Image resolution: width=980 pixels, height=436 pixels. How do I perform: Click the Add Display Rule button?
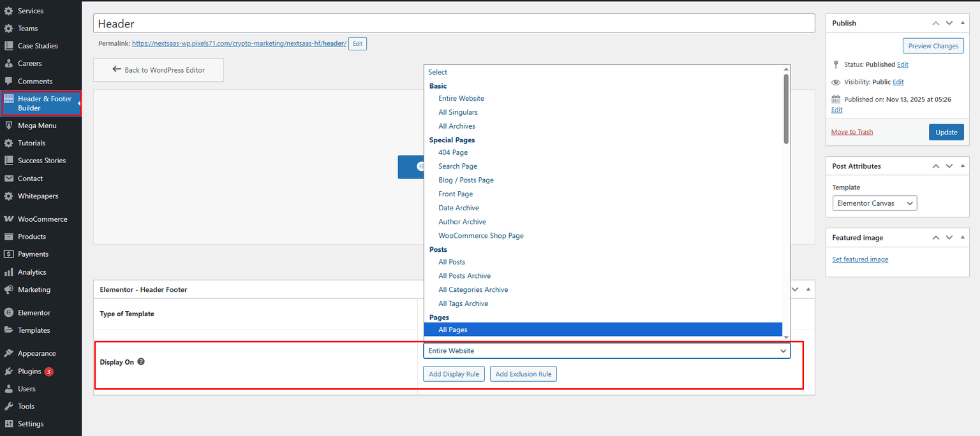point(454,374)
